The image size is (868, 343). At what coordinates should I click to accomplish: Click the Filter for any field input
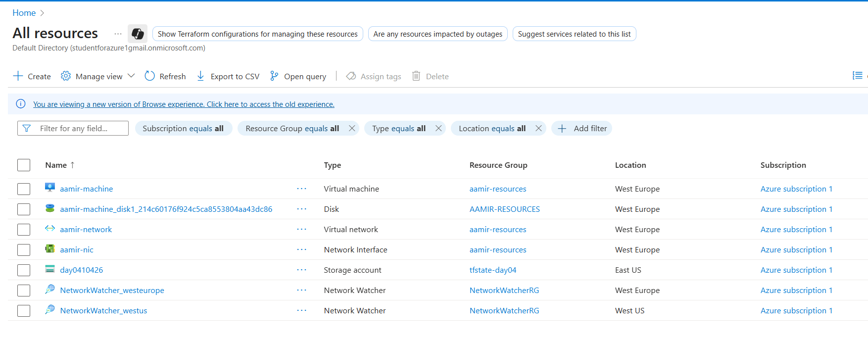click(73, 128)
